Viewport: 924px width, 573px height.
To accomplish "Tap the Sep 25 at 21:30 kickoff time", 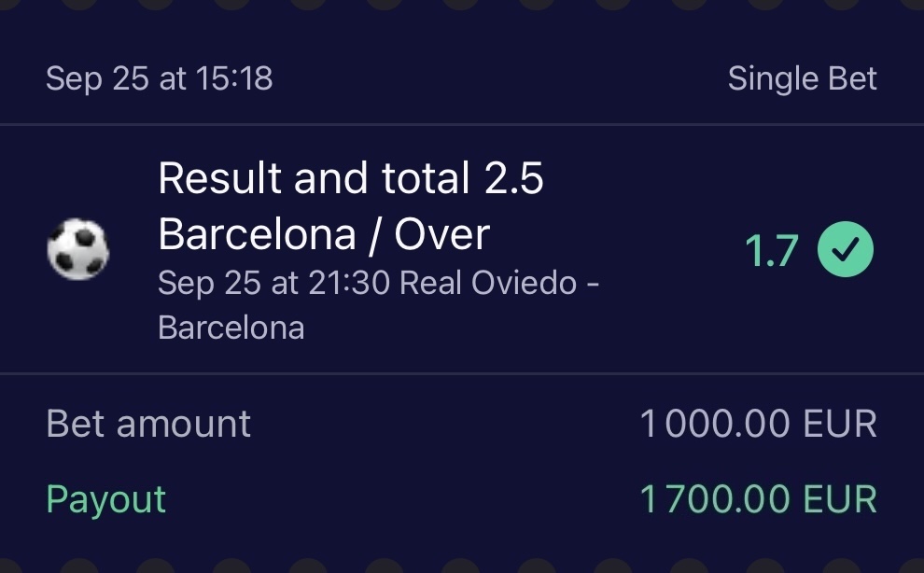I will [274, 282].
